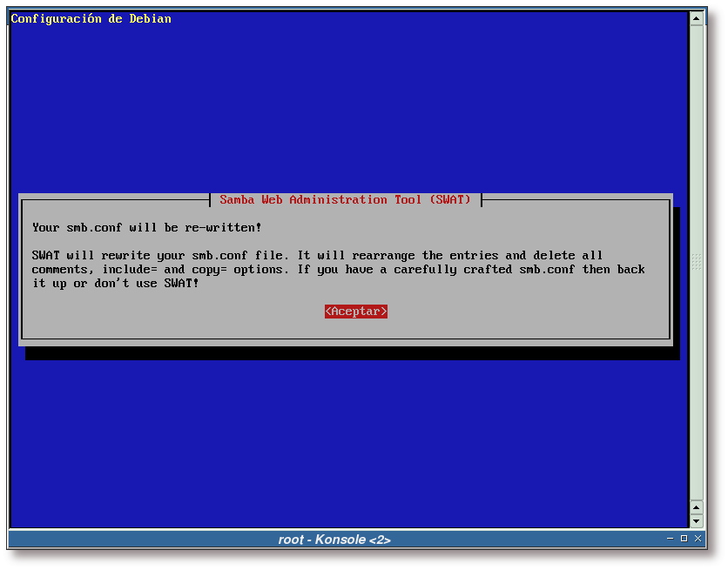Confirm the SWAT dialog with Aceptar button
The width and height of the screenshot is (728, 570).
(x=355, y=312)
